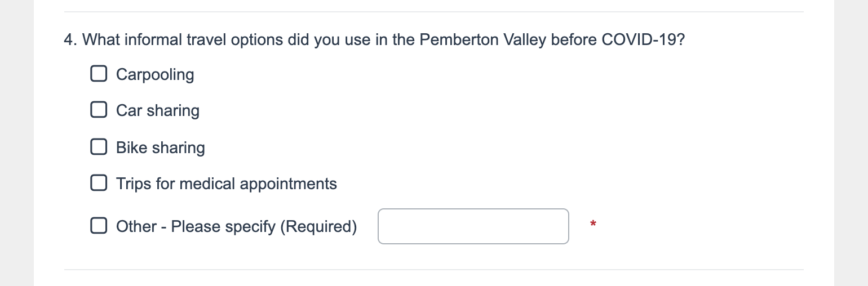Click the Bike sharing label text
Viewport: 868px width, 286px height.
(x=161, y=148)
